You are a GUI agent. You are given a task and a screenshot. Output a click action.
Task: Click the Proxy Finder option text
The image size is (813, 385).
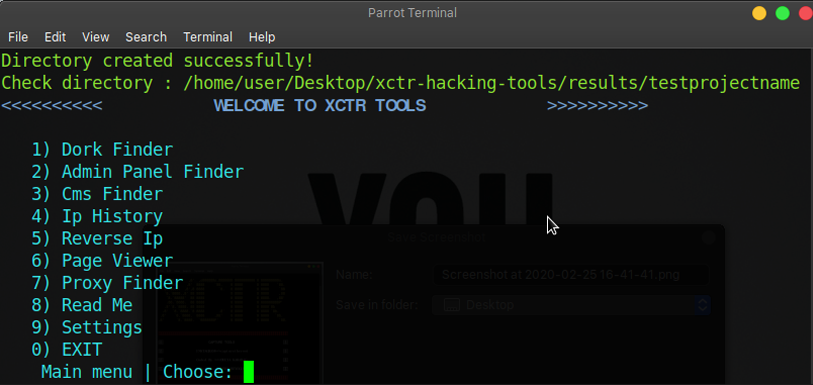coord(122,283)
